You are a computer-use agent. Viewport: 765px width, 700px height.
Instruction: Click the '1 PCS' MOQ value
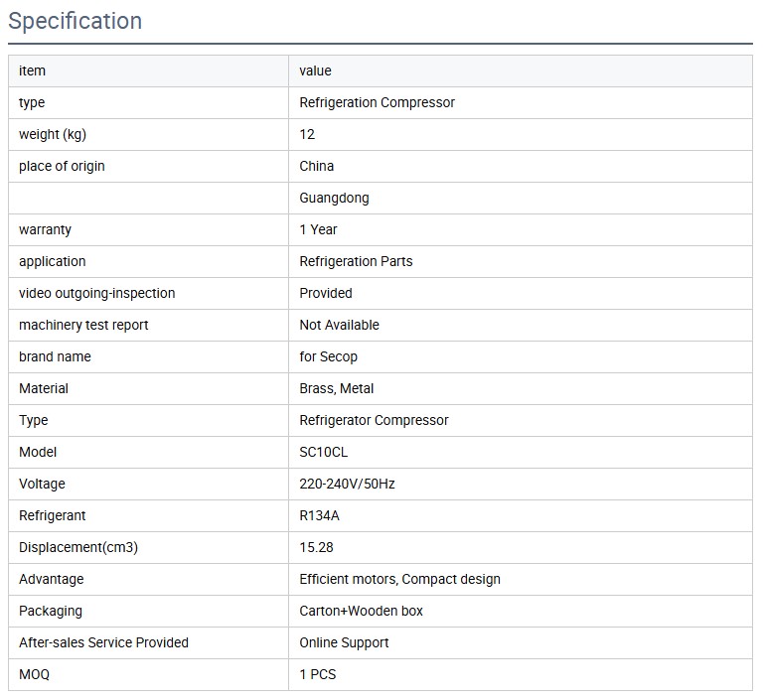318,674
